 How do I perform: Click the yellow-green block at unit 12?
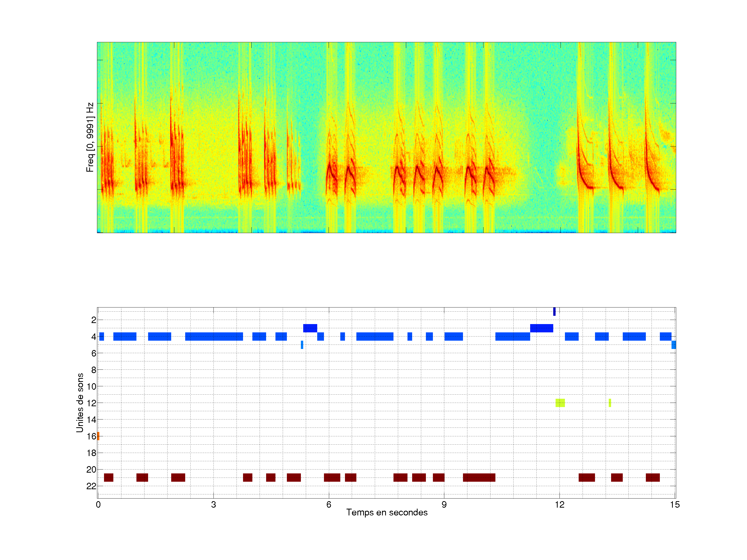point(560,403)
